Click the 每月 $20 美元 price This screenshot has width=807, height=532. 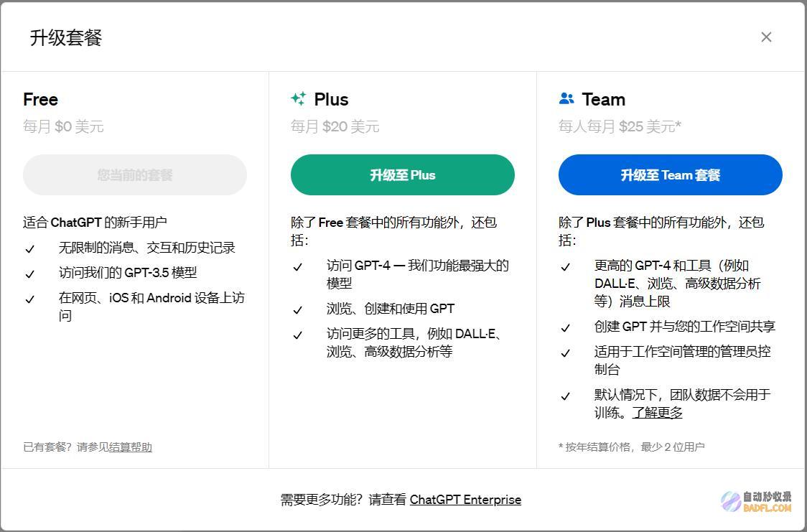click(x=335, y=126)
